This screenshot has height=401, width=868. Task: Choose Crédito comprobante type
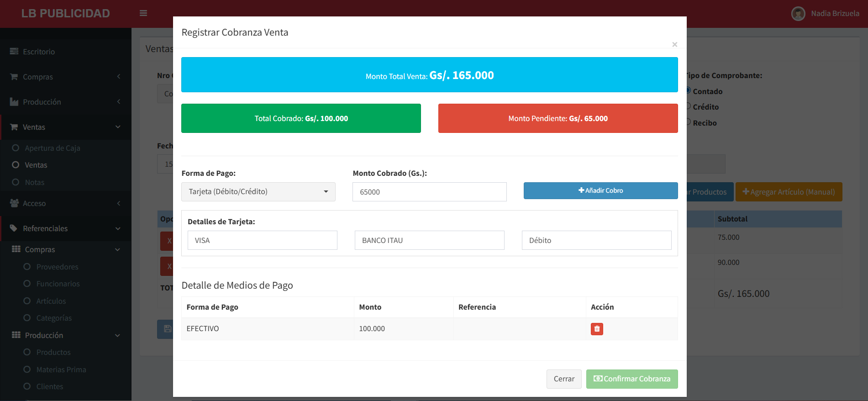(688, 106)
